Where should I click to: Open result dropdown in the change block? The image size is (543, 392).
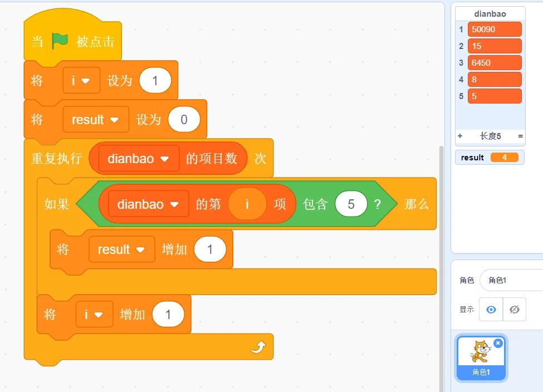(121, 249)
